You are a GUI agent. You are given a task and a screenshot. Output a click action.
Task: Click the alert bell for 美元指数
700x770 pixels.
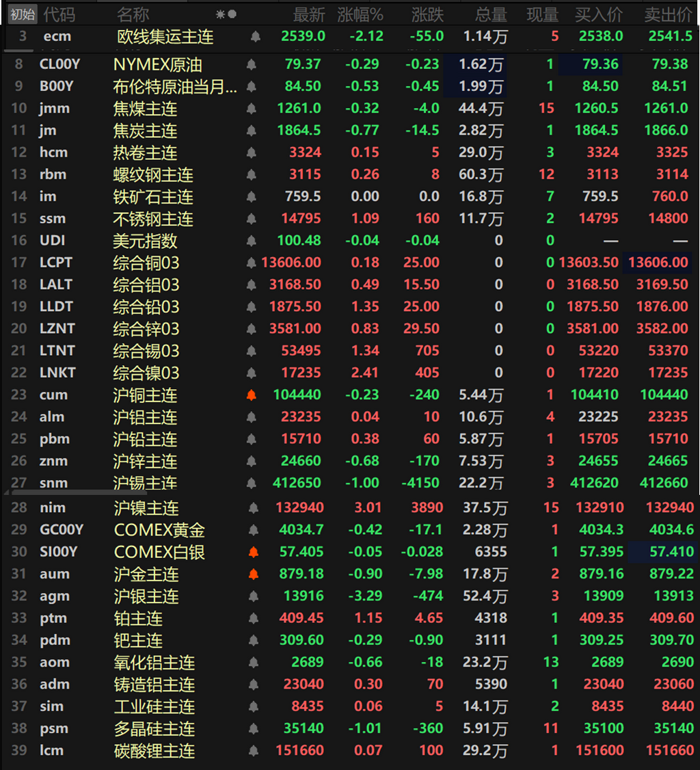252,241
